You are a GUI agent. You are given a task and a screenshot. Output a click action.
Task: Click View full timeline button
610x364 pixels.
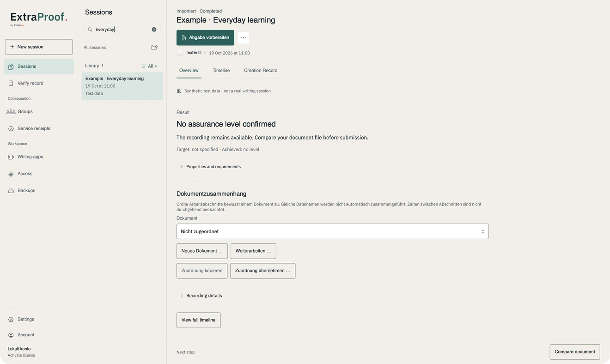198,320
